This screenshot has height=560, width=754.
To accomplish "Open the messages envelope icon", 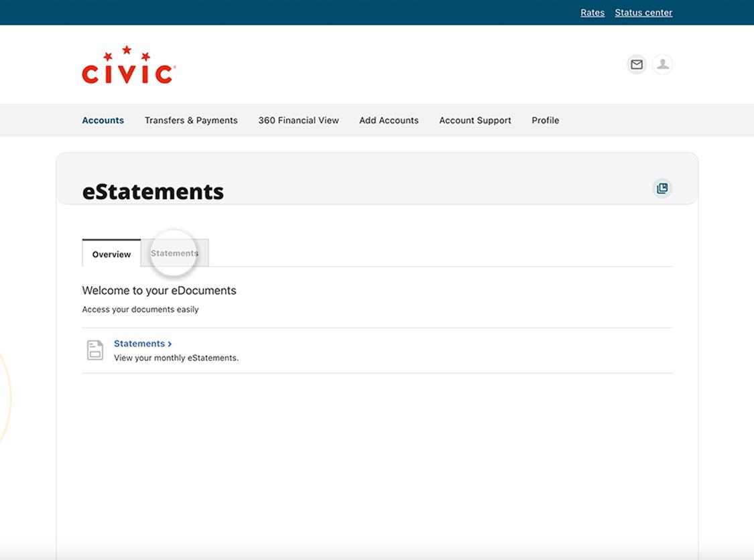I will [x=637, y=64].
